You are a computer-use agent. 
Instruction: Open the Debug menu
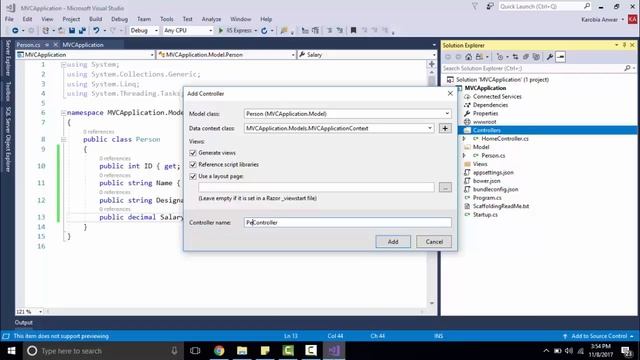point(119,19)
